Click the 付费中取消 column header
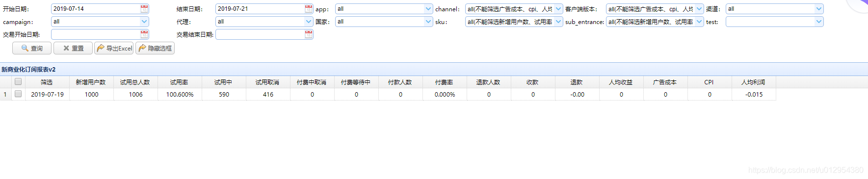 [312, 82]
